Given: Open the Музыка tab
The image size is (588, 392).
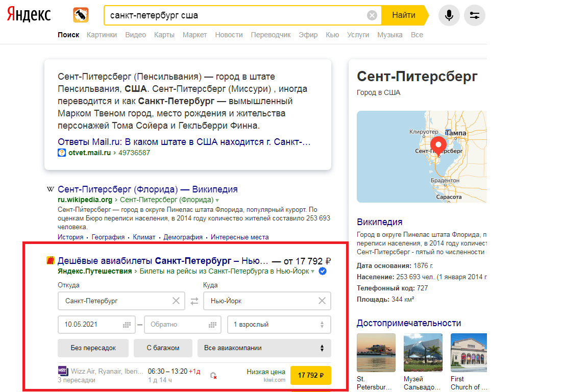Looking at the screenshot, I should (390, 35).
